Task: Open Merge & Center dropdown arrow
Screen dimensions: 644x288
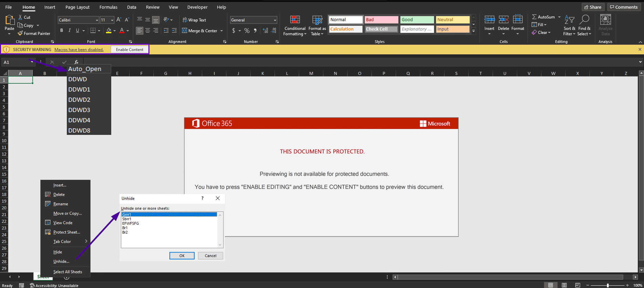Action: click(x=221, y=31)
